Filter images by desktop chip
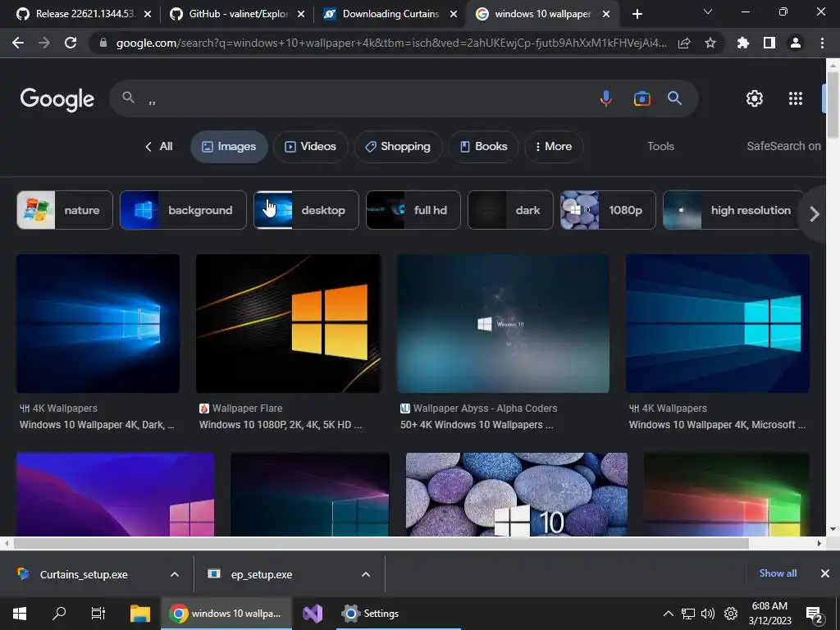The image size is (840, 630). tap(306, 210)
